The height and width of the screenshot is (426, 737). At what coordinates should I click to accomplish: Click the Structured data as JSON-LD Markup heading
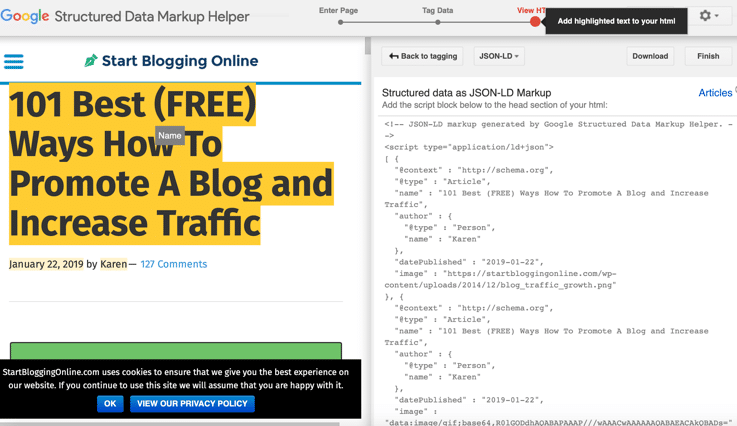tap(466, 93)
